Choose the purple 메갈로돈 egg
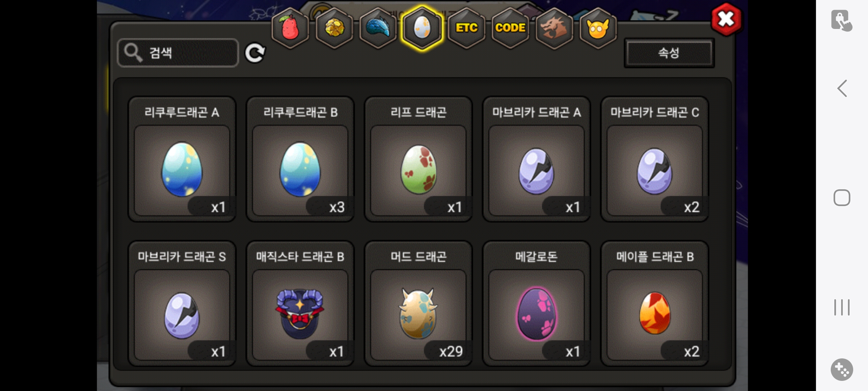The height and width of the screenshot is (391, 868). tap(536, 303)
